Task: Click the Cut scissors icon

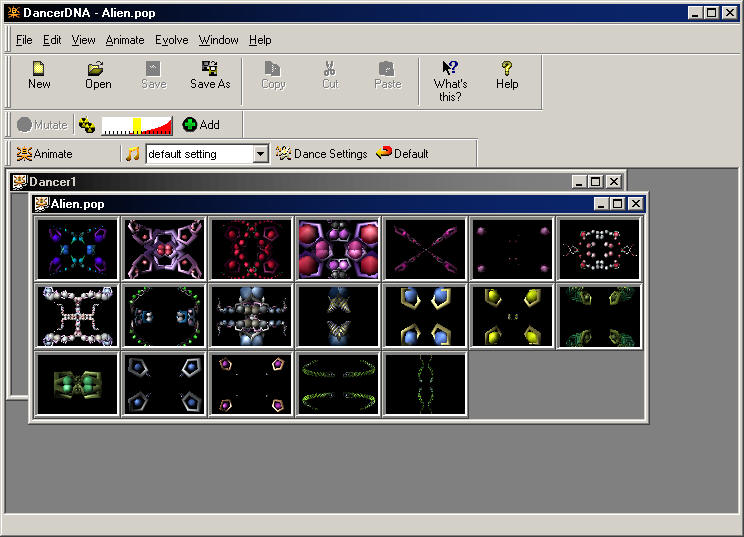Action: click(x=329, y=69)
